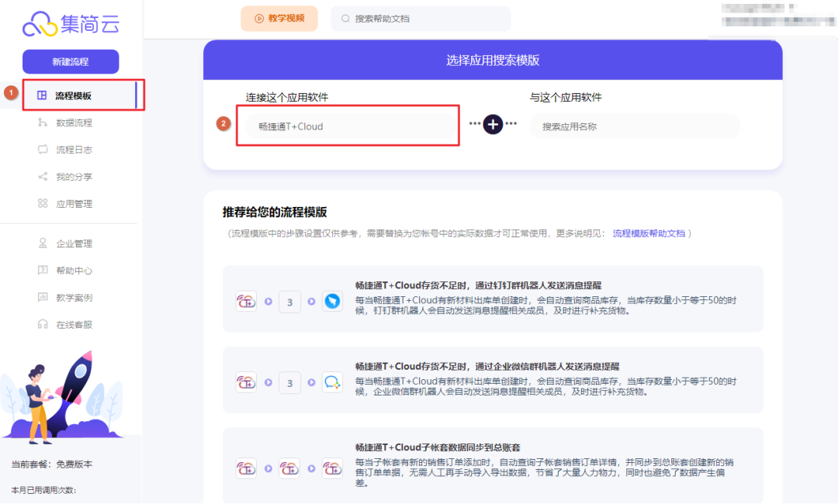
Task: Click the 选择应用搜索模版 header
Action: coord(493,60)
